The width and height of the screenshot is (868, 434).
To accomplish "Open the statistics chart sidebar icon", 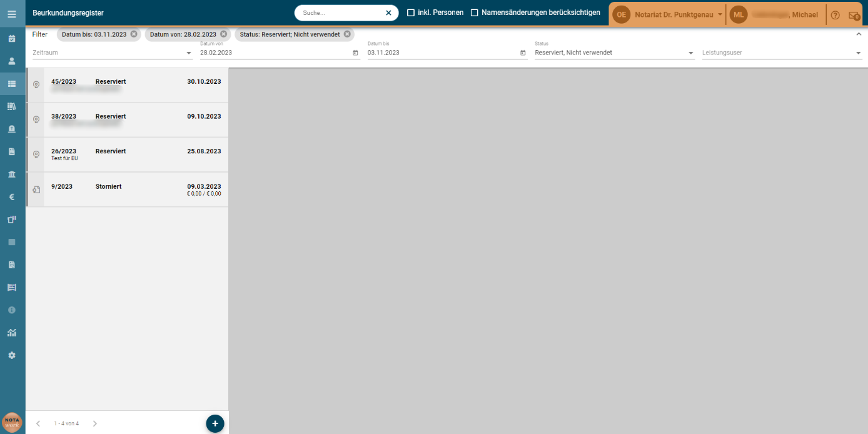I will [x=12, y=332].
